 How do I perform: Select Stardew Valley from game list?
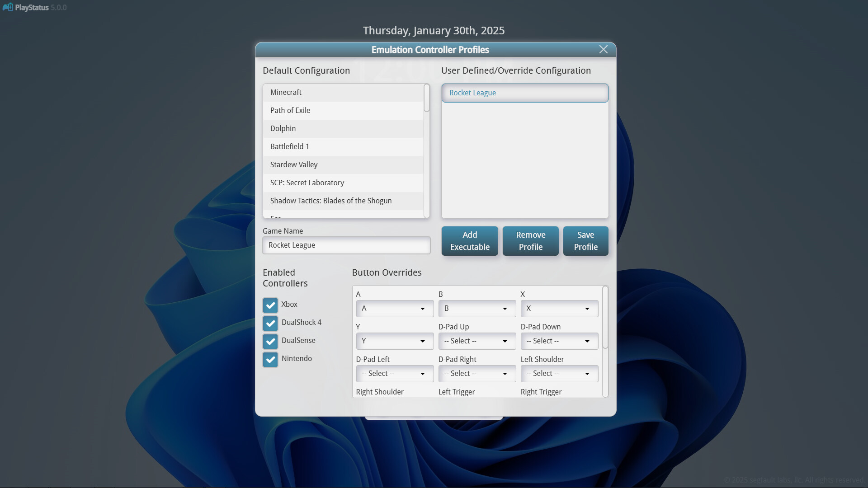[x=344, y=164]
